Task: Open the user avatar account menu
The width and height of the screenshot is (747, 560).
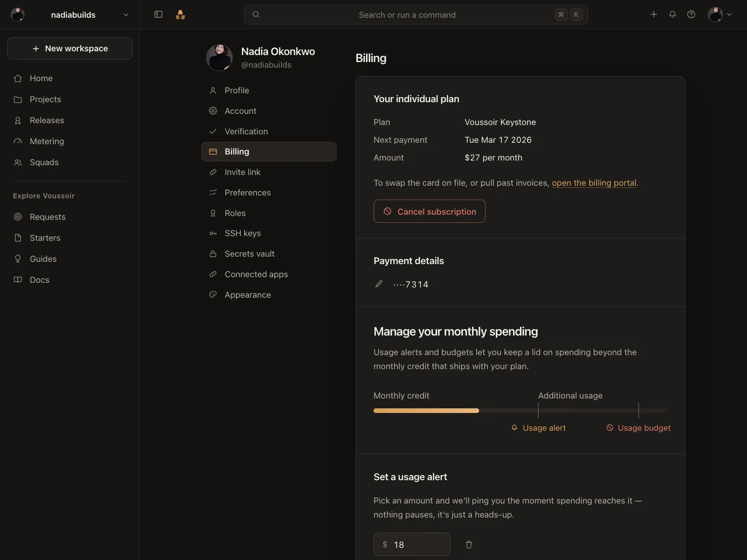Action: pos(719,14)
